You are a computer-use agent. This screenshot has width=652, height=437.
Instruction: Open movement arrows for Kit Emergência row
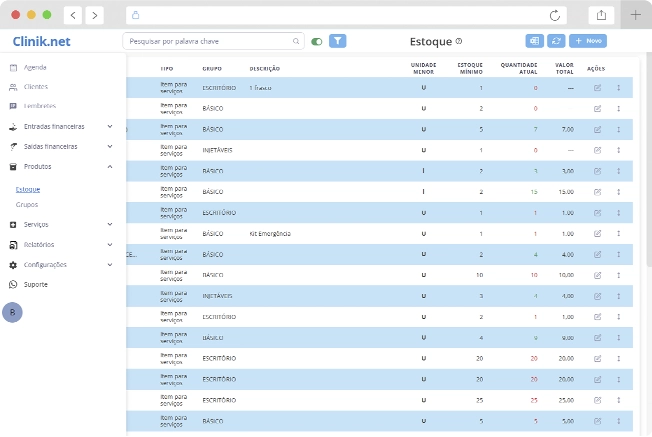(618, 234)
